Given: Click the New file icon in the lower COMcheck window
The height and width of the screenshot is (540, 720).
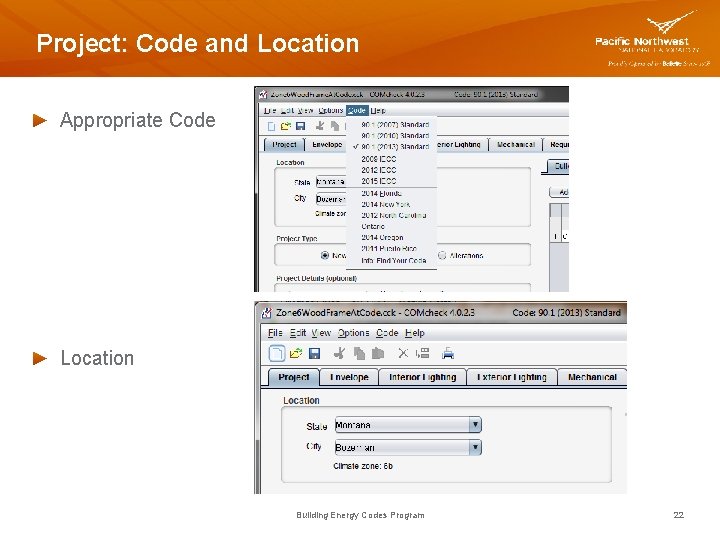Looking at the screenshot, I should click(276, 353).
